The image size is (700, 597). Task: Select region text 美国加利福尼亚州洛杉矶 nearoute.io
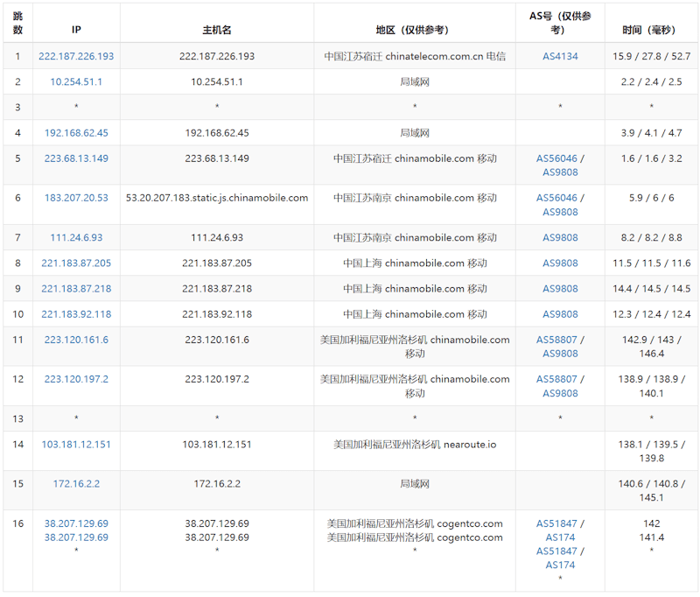coord(415,445)
